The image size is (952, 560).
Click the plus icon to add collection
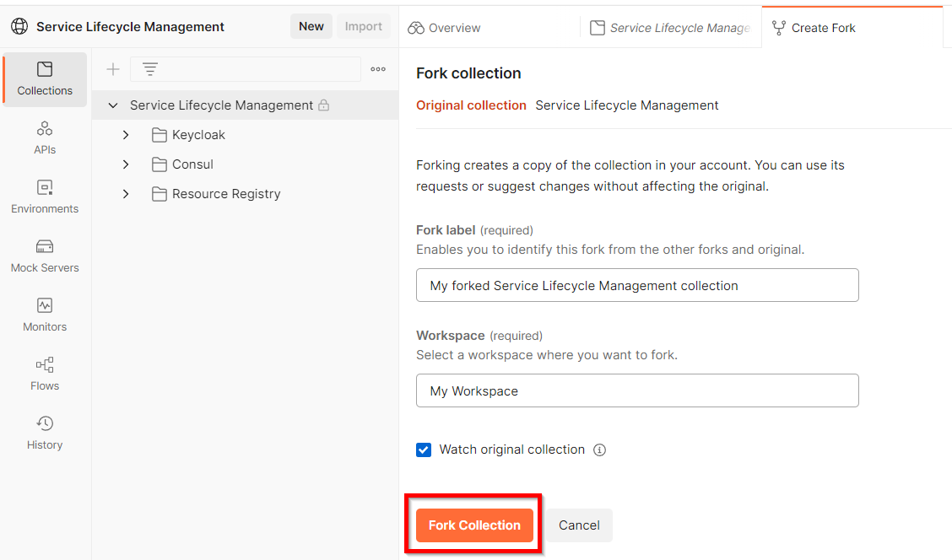point(113,69)
